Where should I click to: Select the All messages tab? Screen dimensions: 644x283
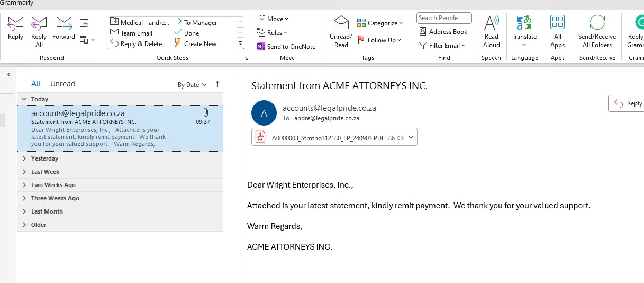[35, 84]
